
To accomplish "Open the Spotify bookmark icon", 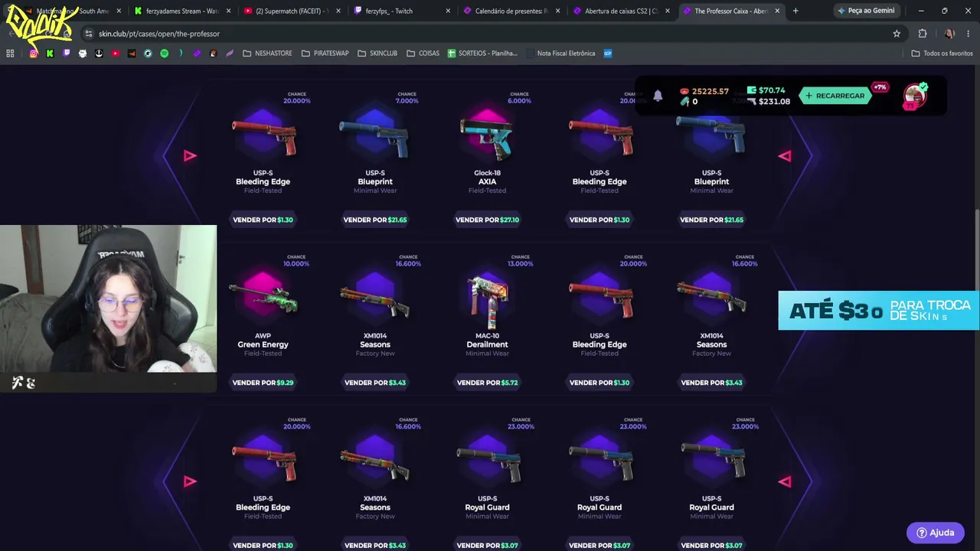I will 164,54.
